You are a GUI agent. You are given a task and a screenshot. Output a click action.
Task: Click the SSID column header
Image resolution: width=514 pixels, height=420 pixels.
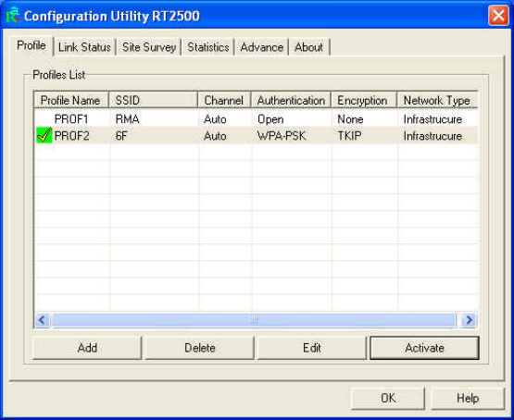[154, 100]
